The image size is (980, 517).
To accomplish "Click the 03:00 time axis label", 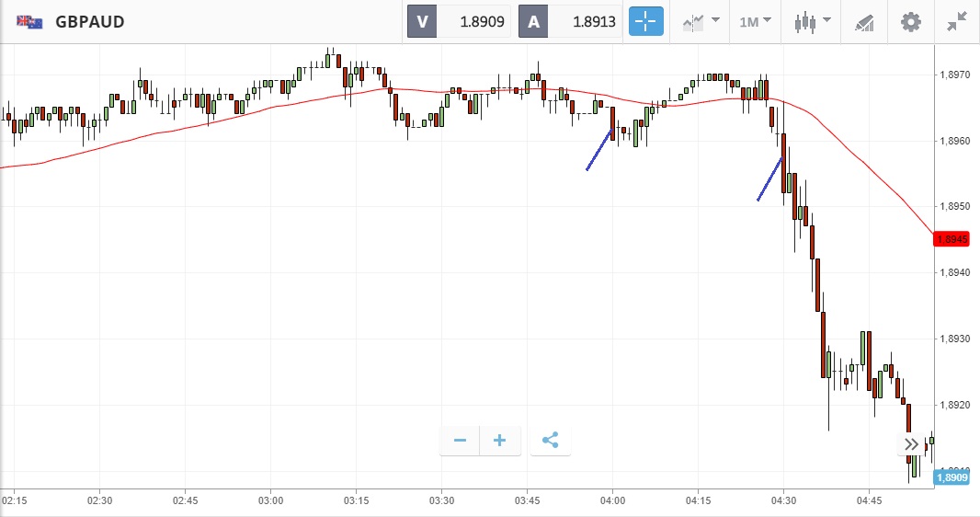I will click(270, 500).
